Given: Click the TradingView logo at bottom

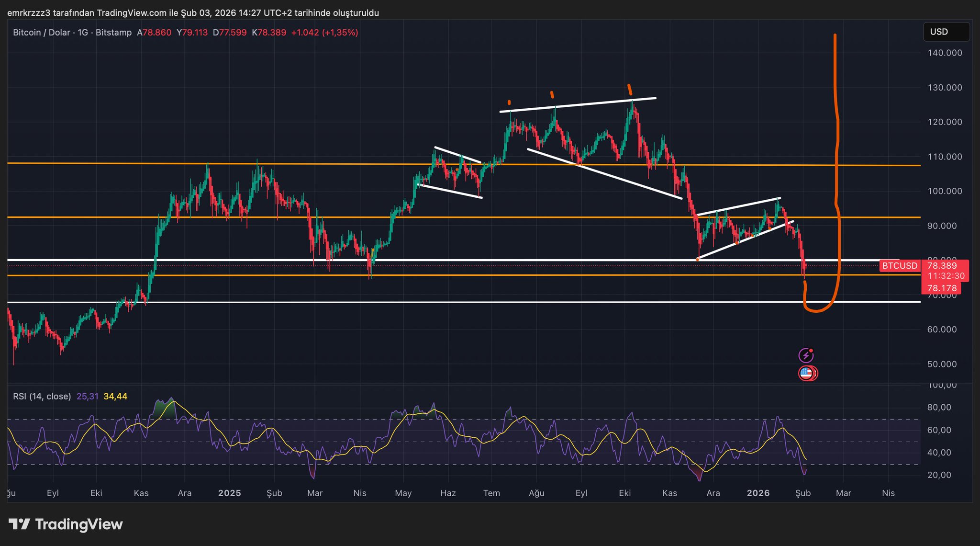Looking at the screenshot, I should [x=66, y=524].
